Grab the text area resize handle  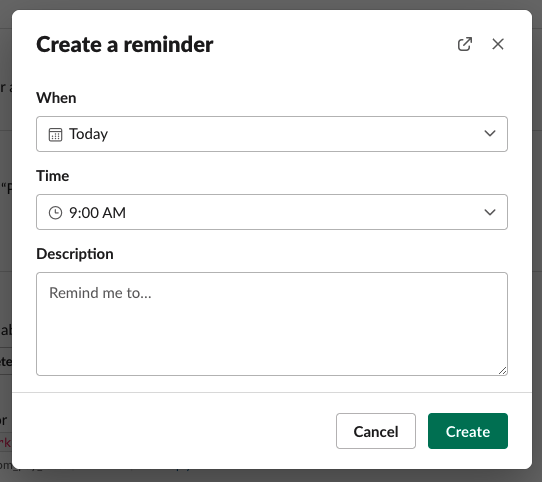[503, 370]
